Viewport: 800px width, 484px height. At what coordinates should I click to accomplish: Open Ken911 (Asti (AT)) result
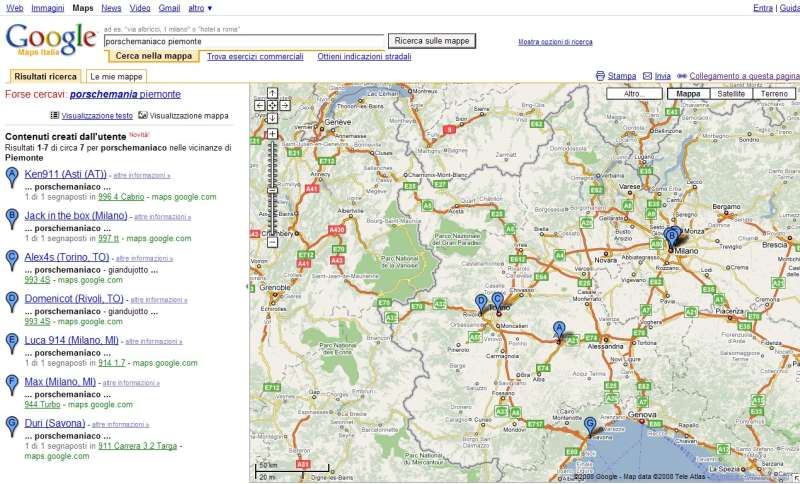65,174
